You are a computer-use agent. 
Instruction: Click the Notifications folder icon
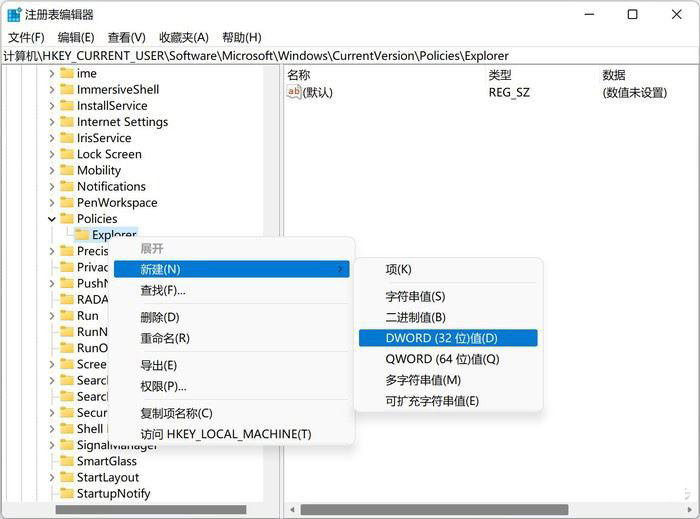(x=67, y=186)
